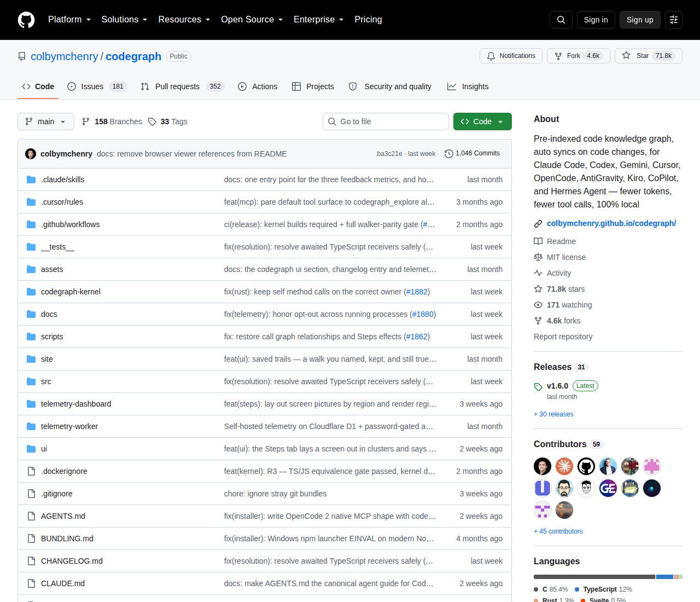Open the + 30 releases link
This screenshot has height=602, width=700.
coord(553,414)
